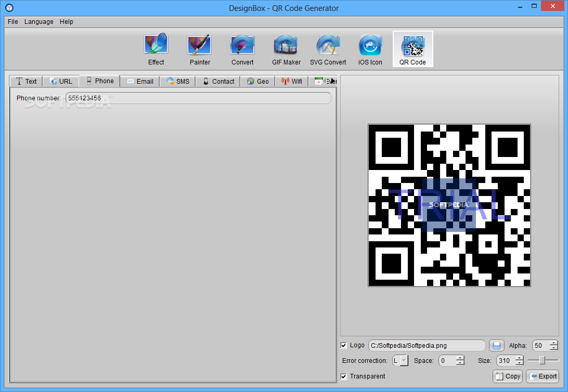Open the Contact tab

pos(218,82)
